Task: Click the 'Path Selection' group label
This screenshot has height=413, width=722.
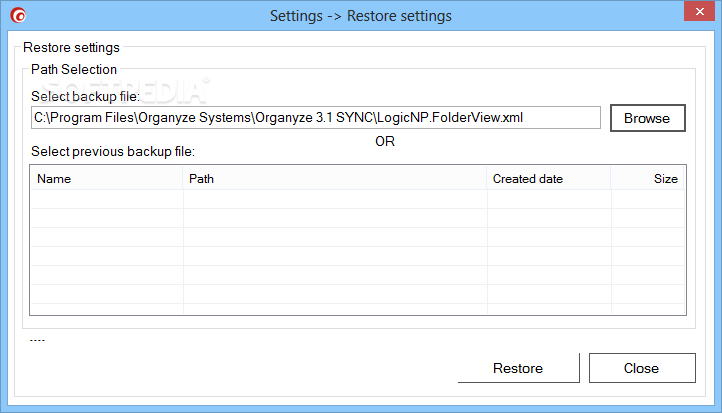Action: (x=74, y=70)
